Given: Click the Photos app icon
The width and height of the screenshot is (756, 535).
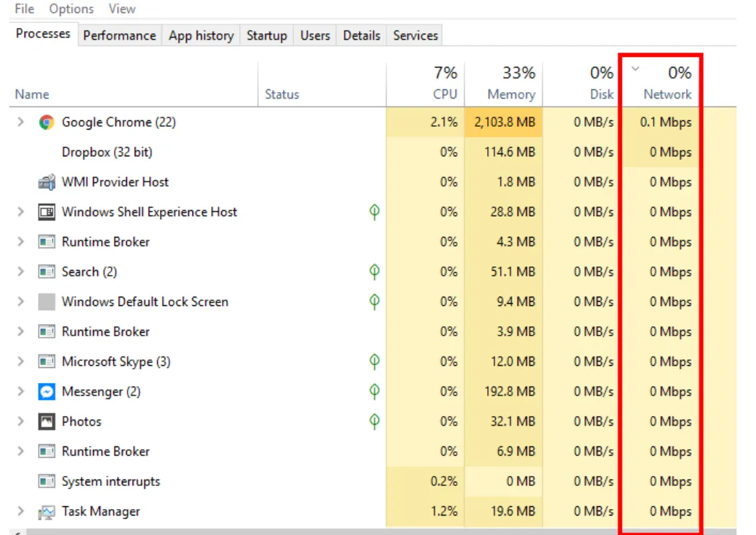Looking at the screenshot, I should (x=45, y=421).
